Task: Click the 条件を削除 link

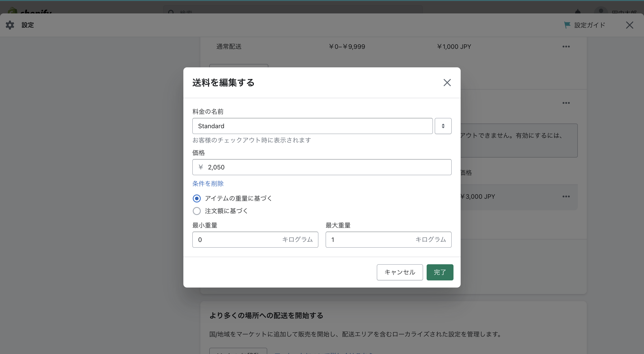Action: tap(208, 184)
